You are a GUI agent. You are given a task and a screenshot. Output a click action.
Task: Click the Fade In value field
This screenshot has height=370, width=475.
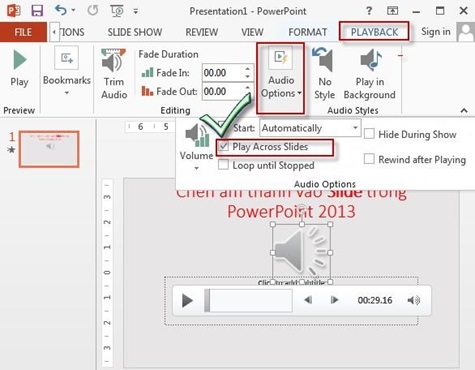221,73
